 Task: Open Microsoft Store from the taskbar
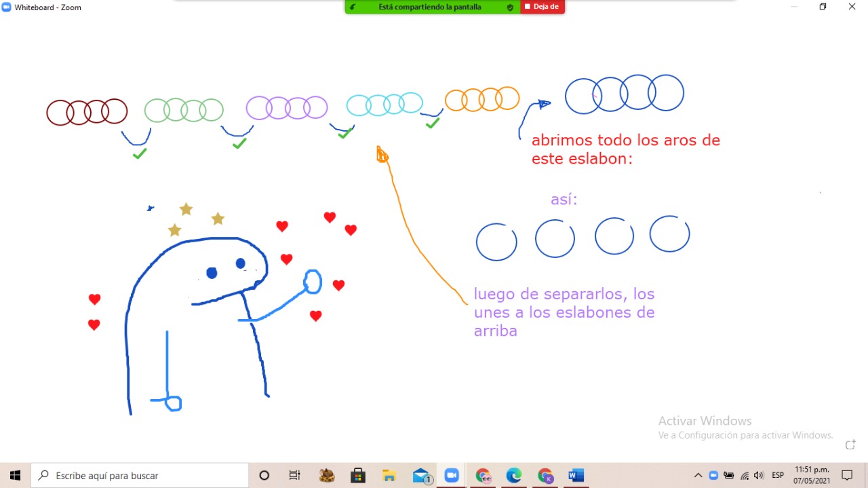358,476
